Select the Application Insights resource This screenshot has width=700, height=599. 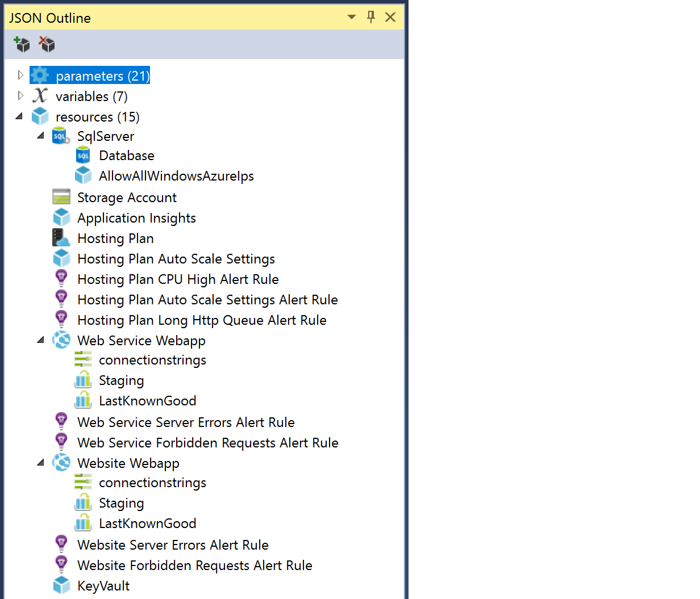click(136, 218)
